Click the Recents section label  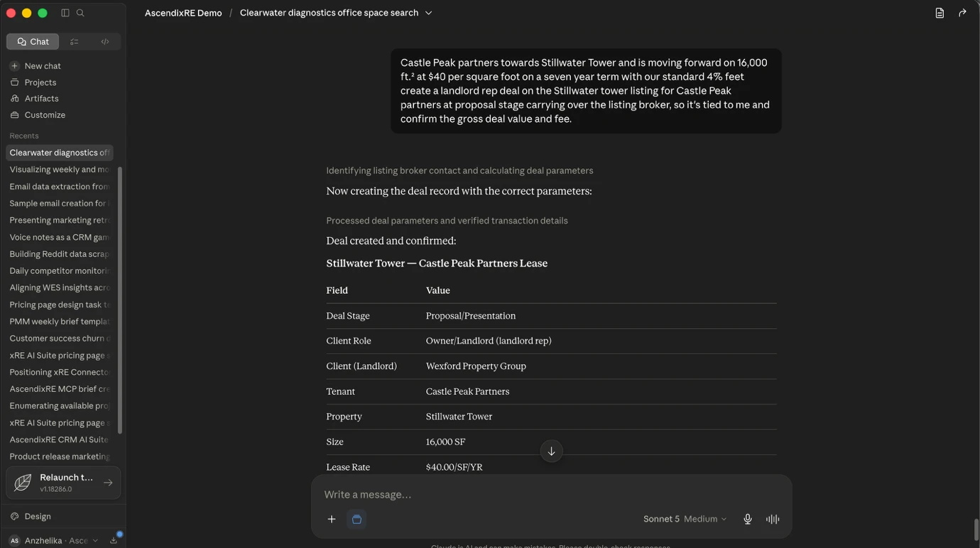[x=24, y=136]
